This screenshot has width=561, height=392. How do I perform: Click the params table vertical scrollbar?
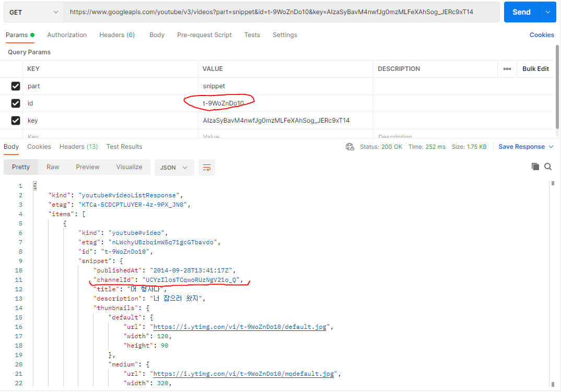tap(557, 87)
